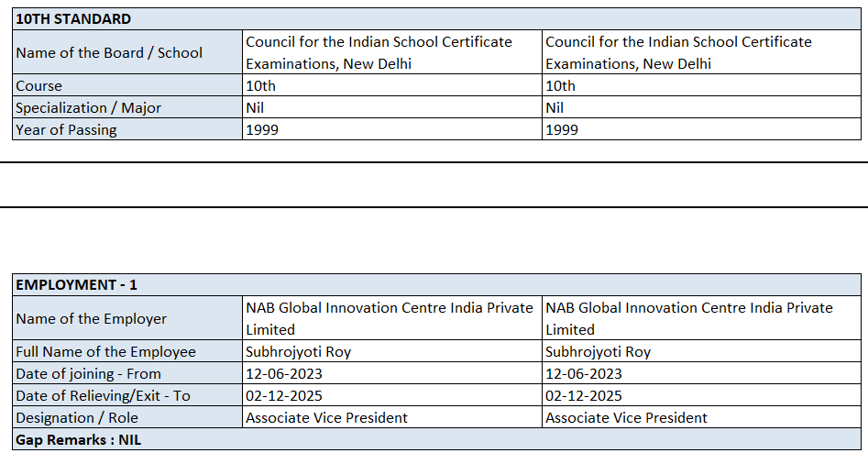This screenshot has width=868, height=464.
Task: Select the Date of Relieving/Exit - To label
Action: tap(103, 396)
